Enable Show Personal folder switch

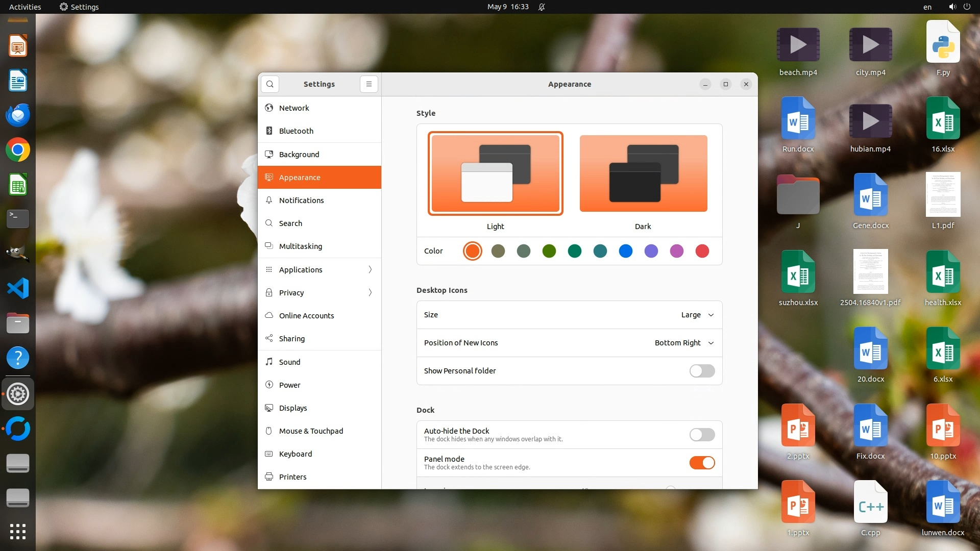click(702, 371)
